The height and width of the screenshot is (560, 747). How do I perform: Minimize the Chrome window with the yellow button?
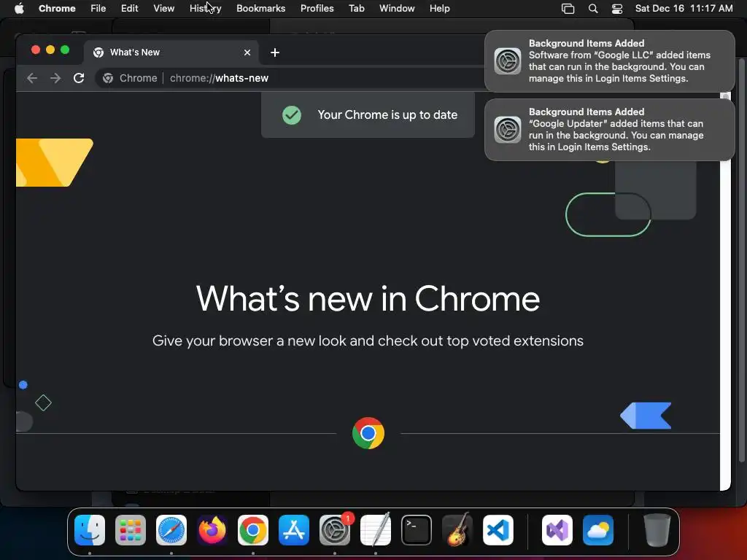[x=50, y=50]
